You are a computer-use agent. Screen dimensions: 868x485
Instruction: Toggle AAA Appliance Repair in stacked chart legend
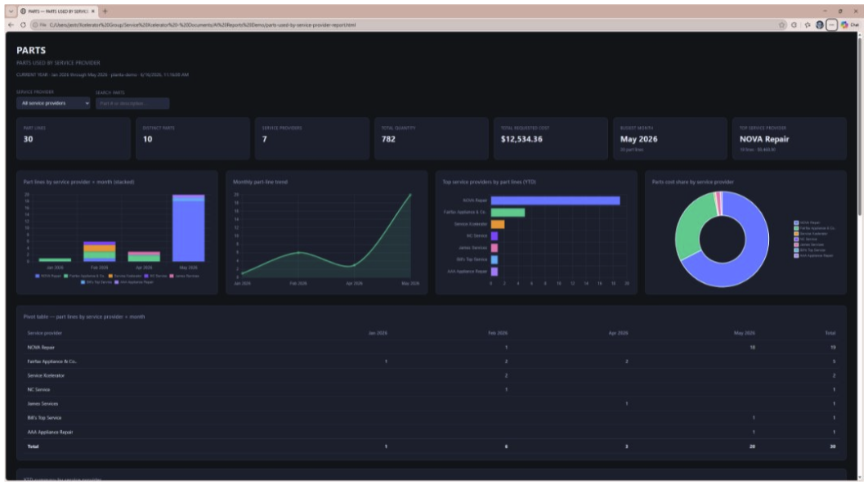(134, 282)
